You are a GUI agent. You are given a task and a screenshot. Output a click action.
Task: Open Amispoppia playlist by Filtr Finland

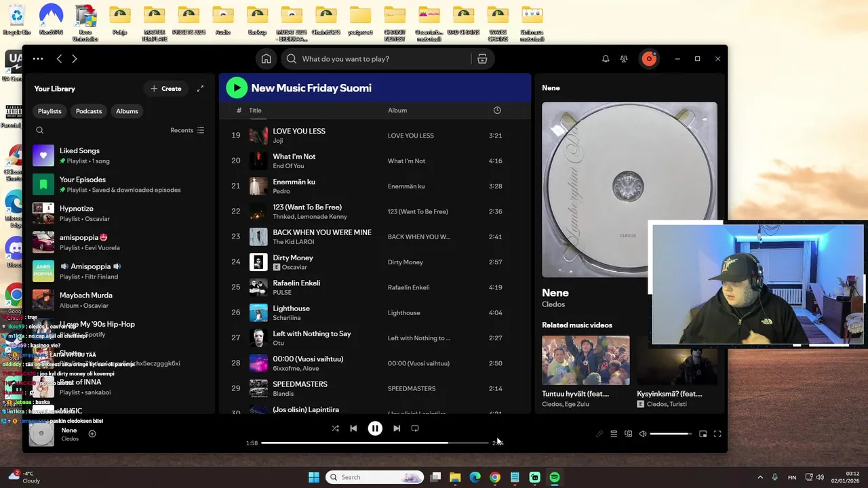point(119,271)
